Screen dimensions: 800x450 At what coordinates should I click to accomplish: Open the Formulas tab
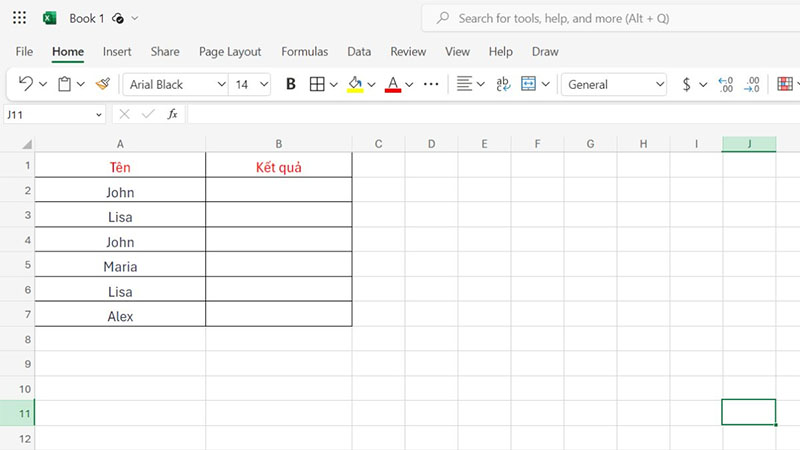304,52
